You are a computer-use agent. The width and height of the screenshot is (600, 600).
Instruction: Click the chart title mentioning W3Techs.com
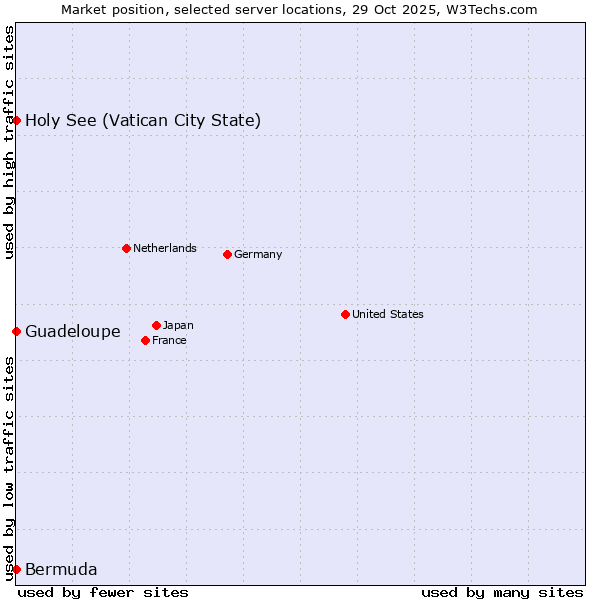[299, 9]
